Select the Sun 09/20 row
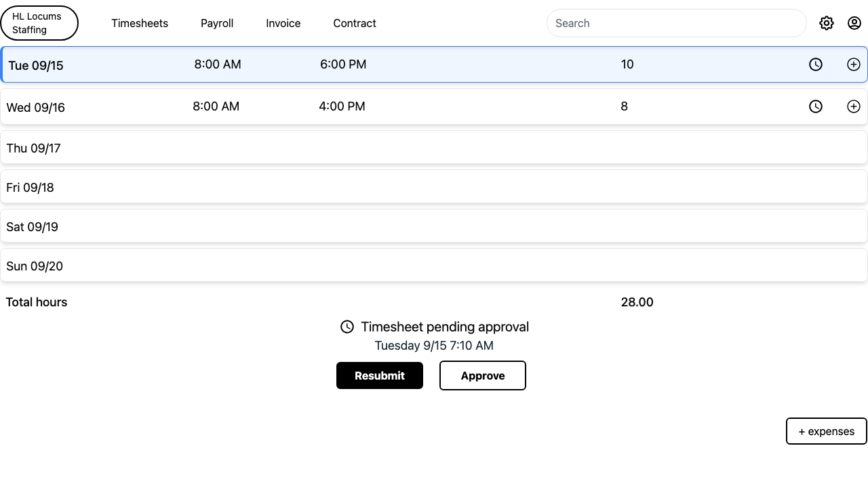This screenshot has width=868, height=488. [x=434, y=266]
